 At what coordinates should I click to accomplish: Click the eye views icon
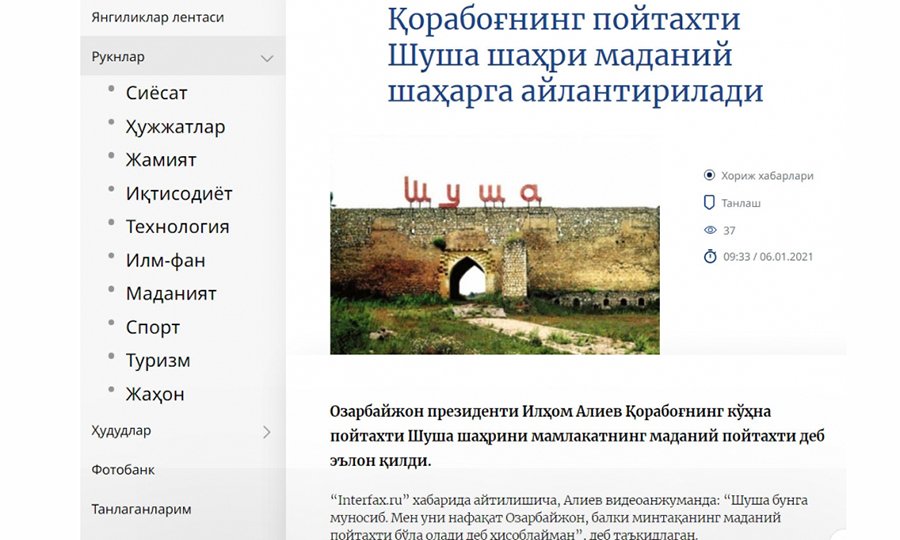(710, 230)
